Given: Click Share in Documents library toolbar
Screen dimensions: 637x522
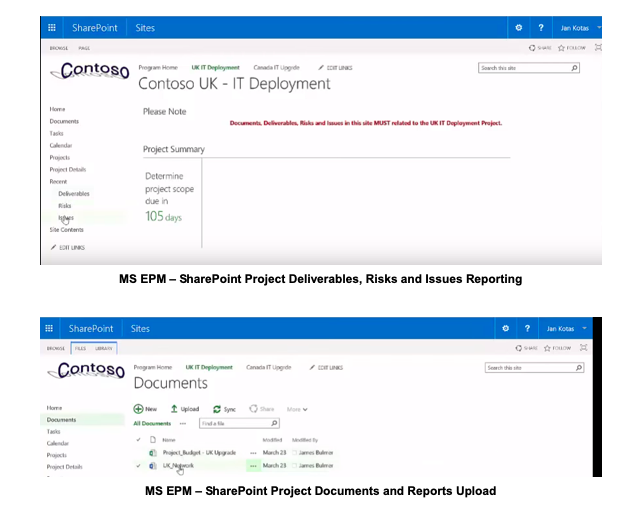Looking at the screenshot, I should tap(262, 409).
